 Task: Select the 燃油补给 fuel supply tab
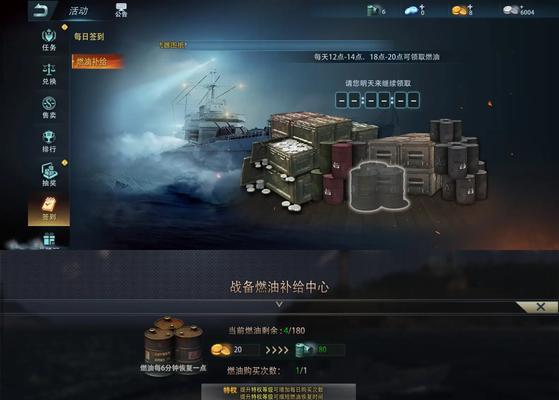(97, 61)
